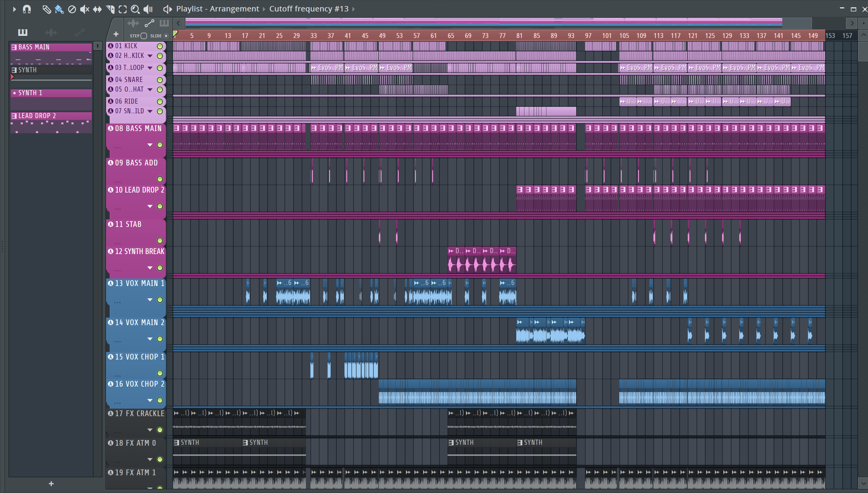Expand 12 SYNTH BREAK dropdown arrow

point(150,268)
